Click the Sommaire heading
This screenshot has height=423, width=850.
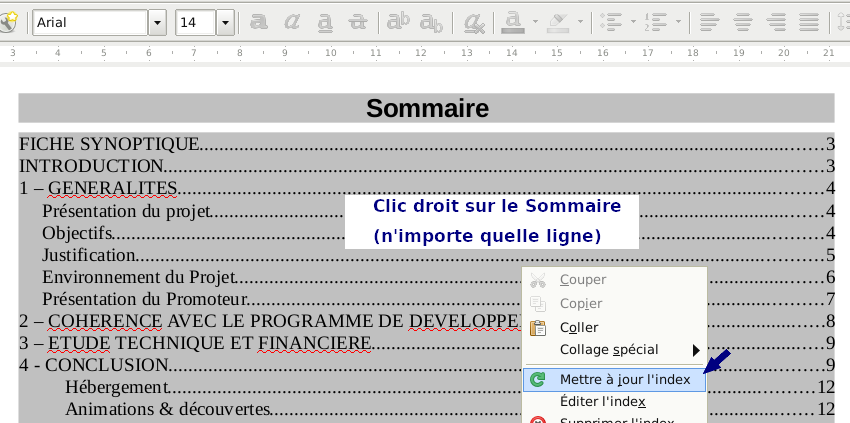pyautogui.click(x=427, y=108)
